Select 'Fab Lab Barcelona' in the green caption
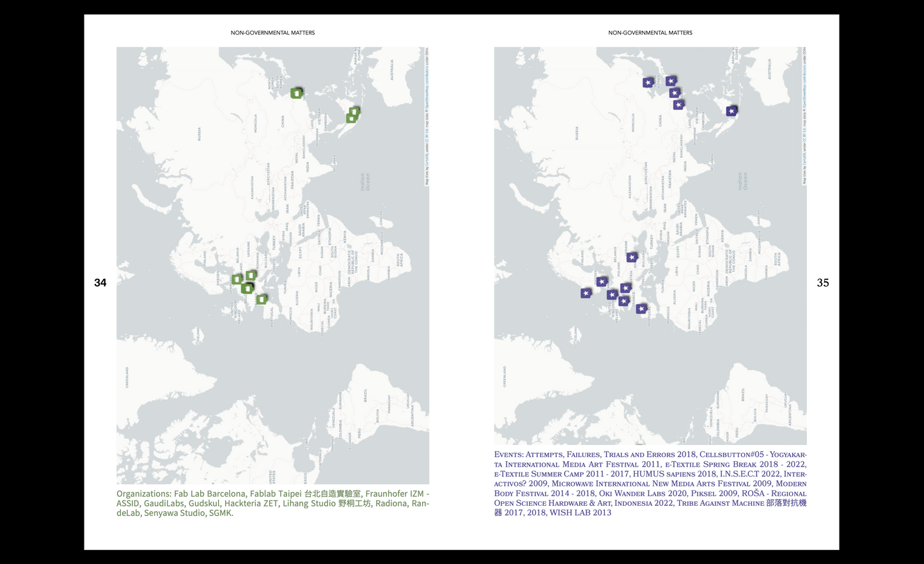The width and height of the screenshot is (924, 564). 210,494
